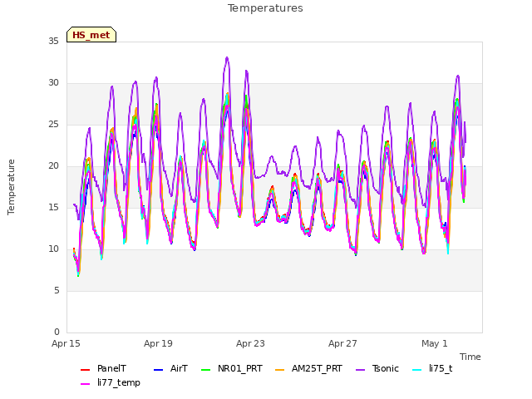Image resolution: width=532 pixels, height=399 pixels.
Task: Click the red PanelT legend swatch
Action: click(x=85, y=369)
